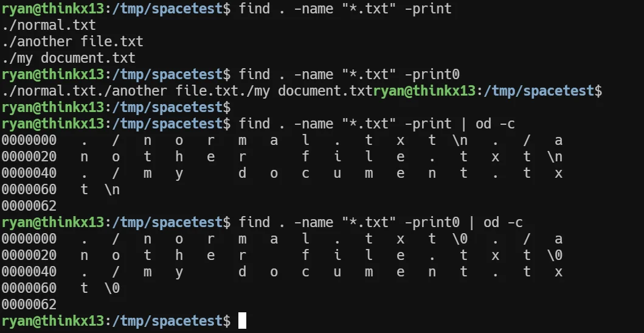Click the './normal.txt' output line
644x333 pixels.
pos(49,26)
